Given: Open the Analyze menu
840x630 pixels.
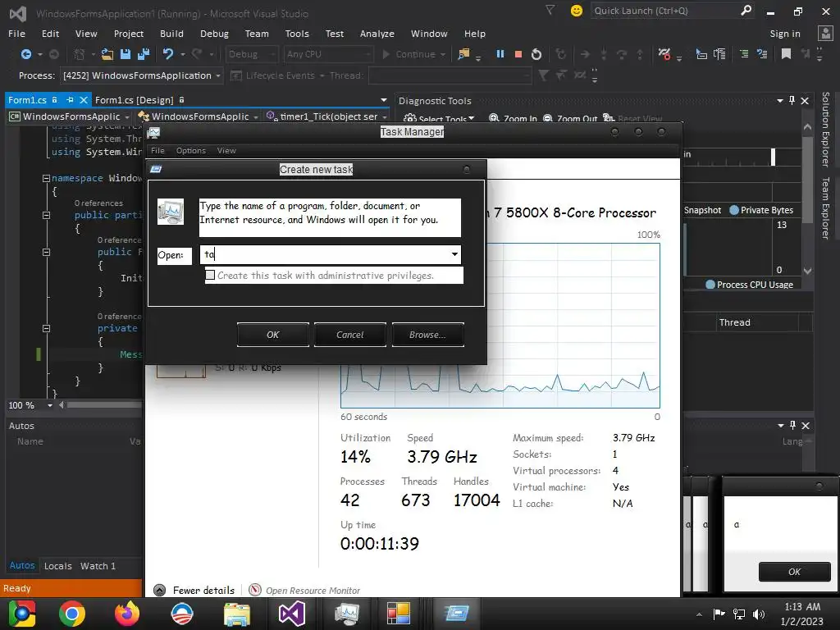Looking at the screenshot, I should (x=377, y=34).
